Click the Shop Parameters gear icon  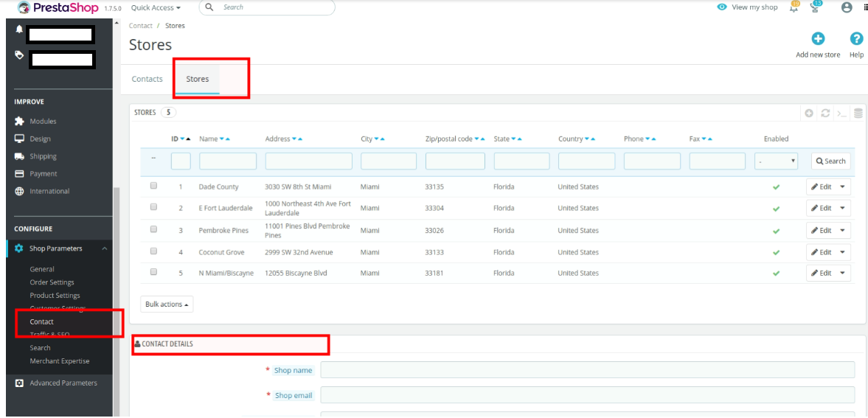pyautogui.click(x=19, y=248)
